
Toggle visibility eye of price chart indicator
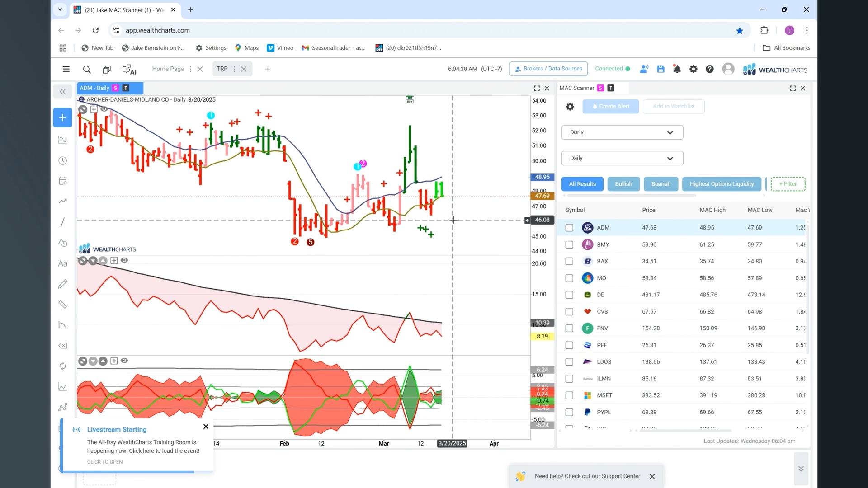coord(104,109)
